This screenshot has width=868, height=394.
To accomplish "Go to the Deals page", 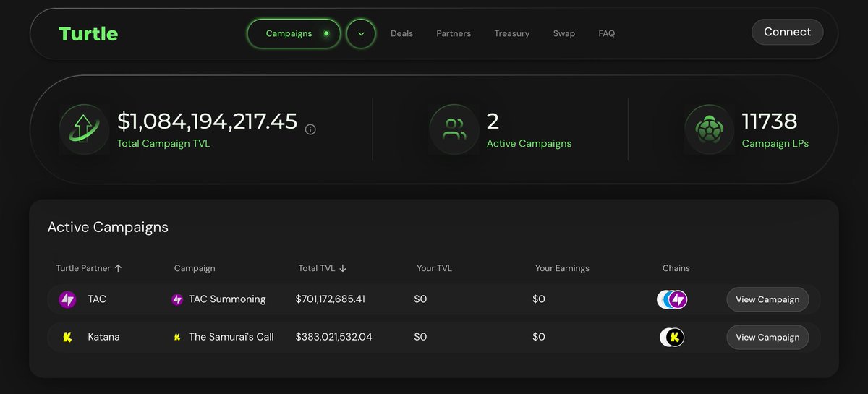I will [401, 33].
